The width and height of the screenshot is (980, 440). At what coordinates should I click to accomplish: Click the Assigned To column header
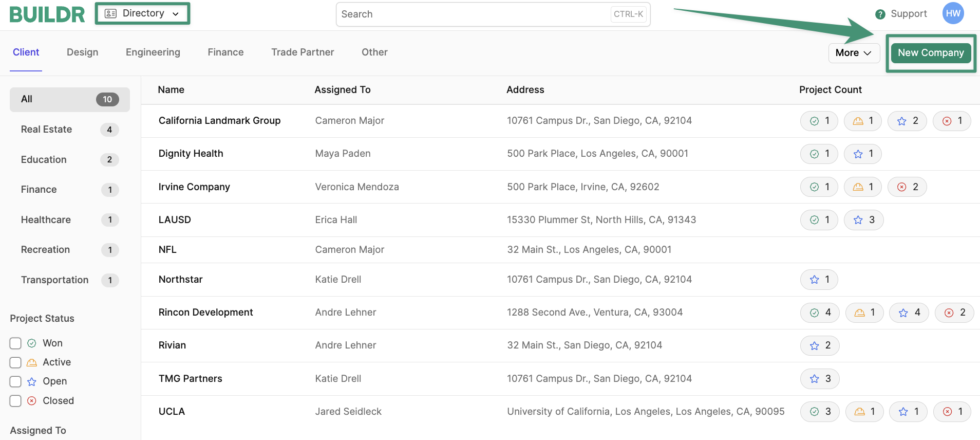coord(343,90)
